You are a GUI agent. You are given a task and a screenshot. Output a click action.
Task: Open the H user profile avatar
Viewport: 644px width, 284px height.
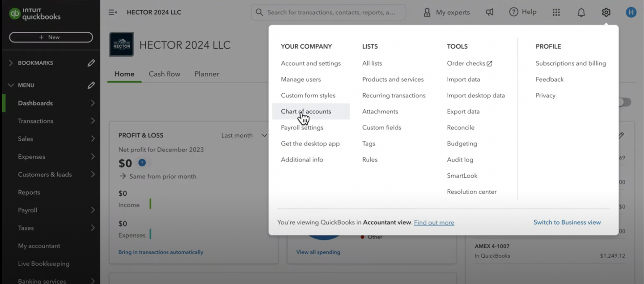pyautogui.click(x=631, y=13)
